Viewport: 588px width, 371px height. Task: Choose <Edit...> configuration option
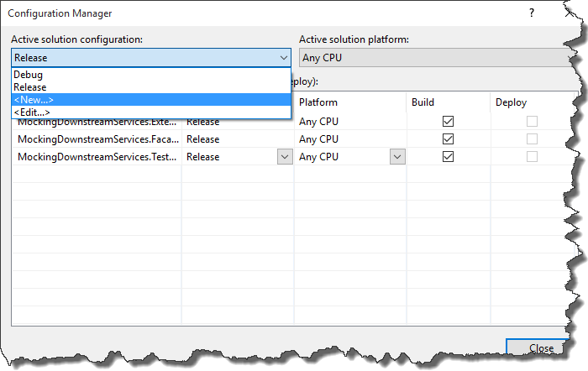click(x=151, y=112)
